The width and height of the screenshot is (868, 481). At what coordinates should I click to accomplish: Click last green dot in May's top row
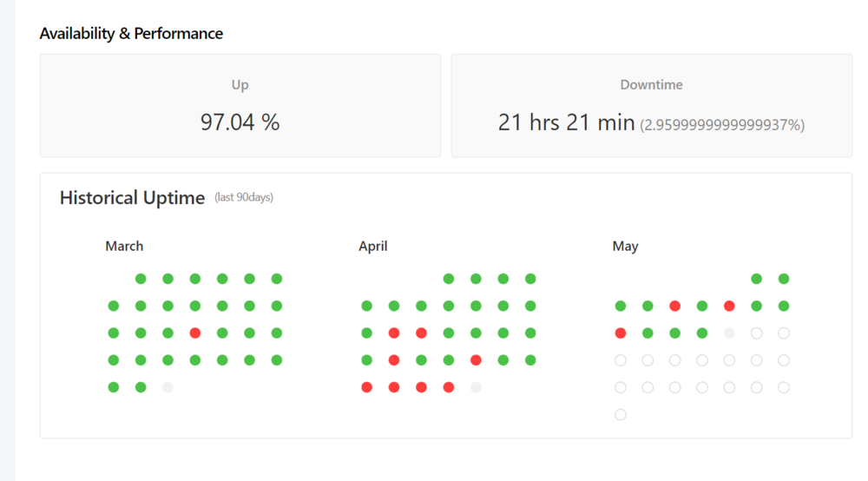click(x=784, y=279)
